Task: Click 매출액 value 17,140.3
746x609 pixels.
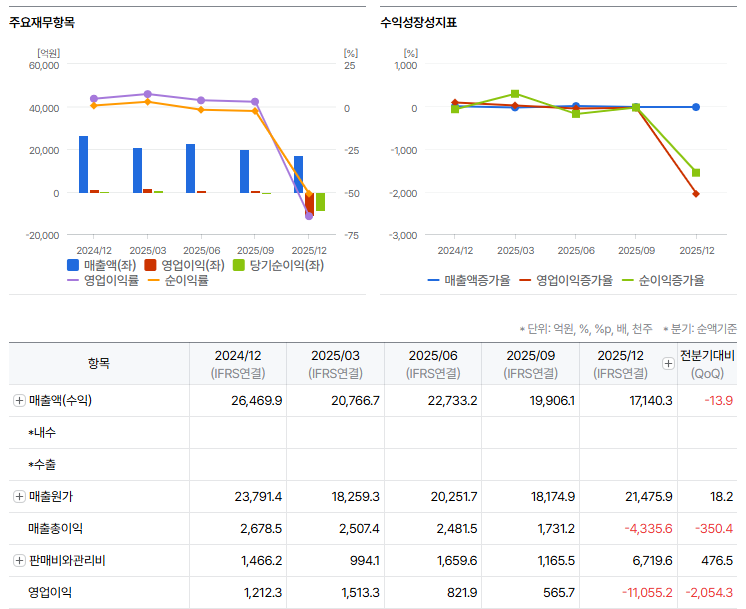Action: click(x=651, y=401)
